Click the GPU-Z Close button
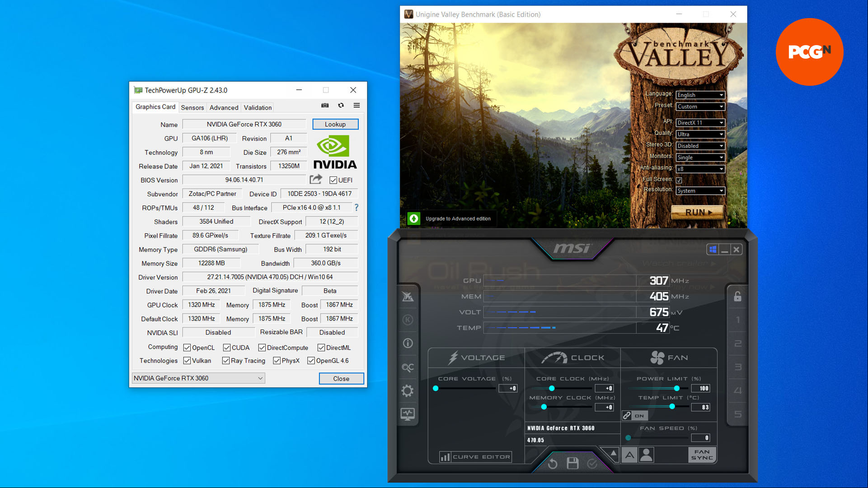Screen dimensions: 868x488 coord(341,379)
